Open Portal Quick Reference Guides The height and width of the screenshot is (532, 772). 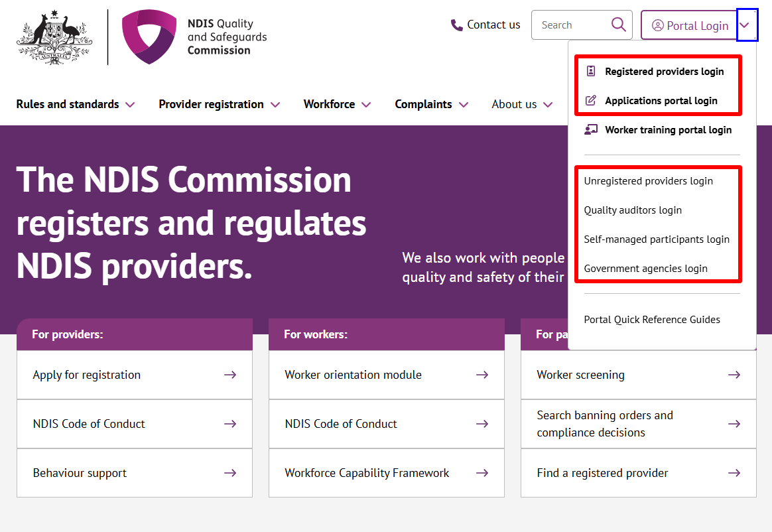tap(651, 320)
